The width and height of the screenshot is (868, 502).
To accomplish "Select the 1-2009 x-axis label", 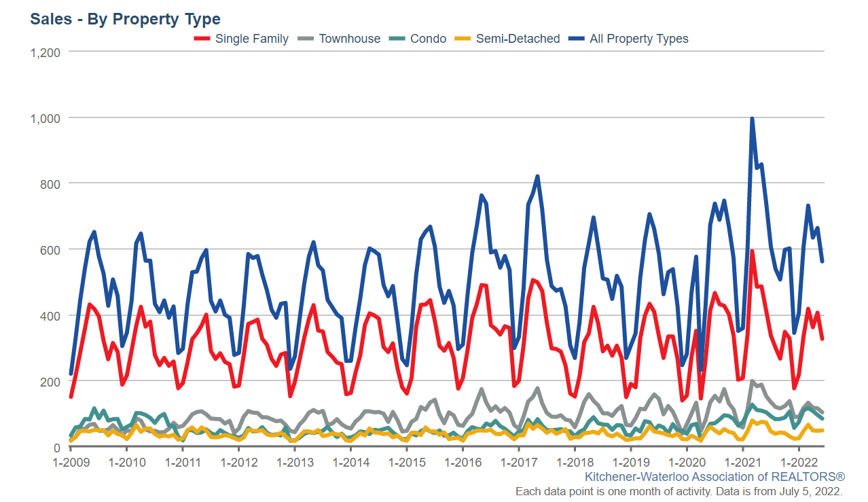I will 71,463.
